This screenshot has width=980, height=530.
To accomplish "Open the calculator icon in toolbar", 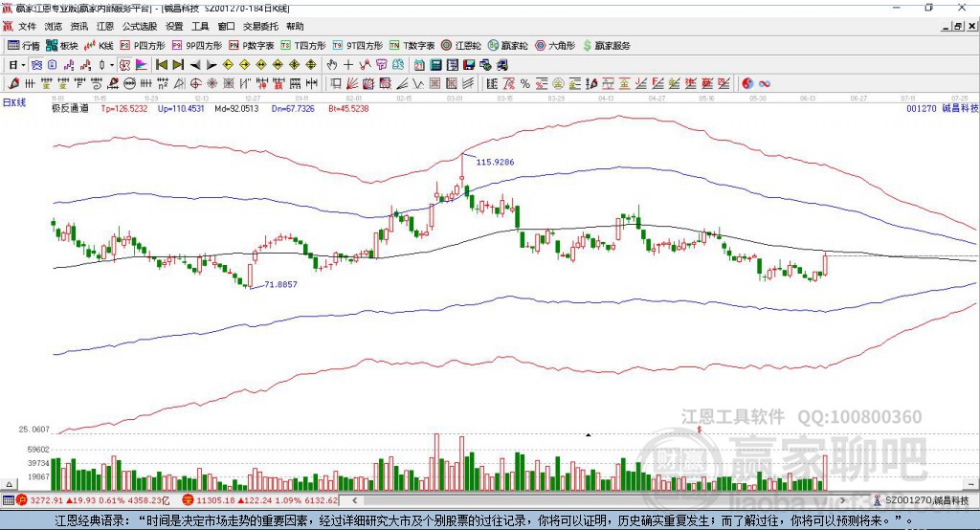I will (435, 65).
